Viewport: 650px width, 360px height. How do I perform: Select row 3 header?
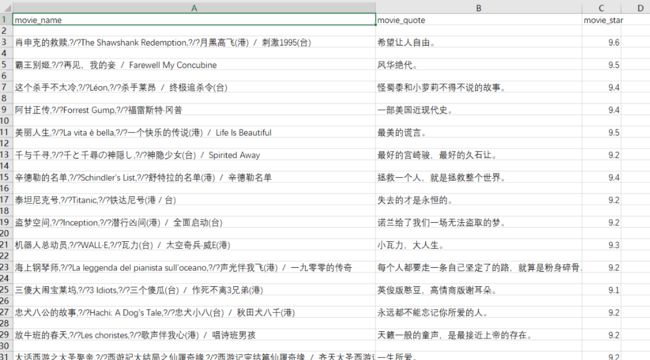coord(6,42)
